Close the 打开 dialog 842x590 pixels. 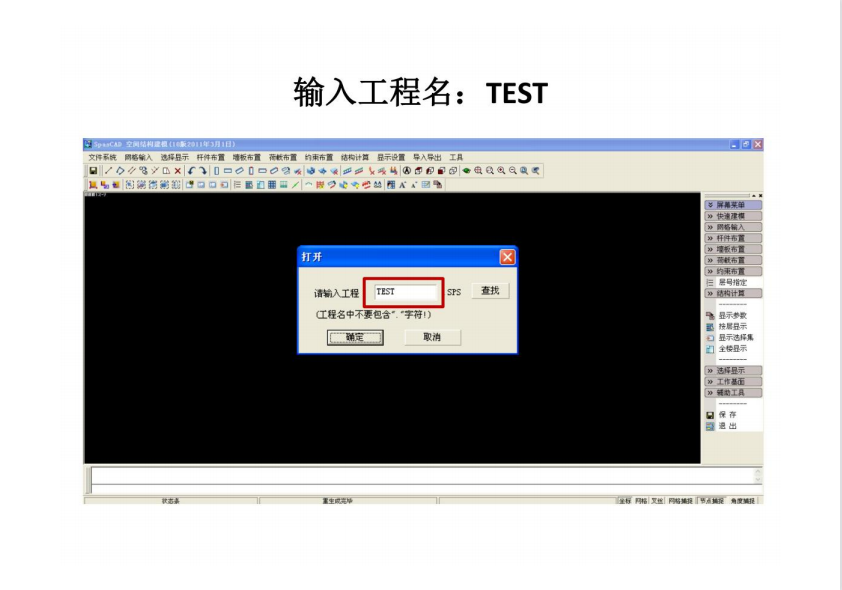point(507,257)
